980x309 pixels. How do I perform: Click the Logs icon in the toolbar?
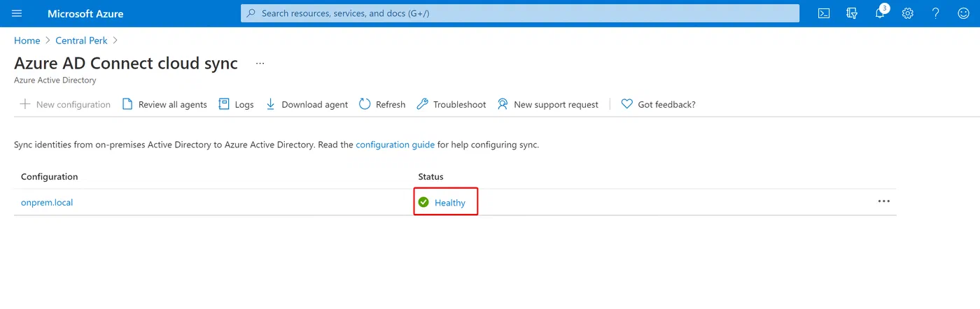[x=224, y=104]
